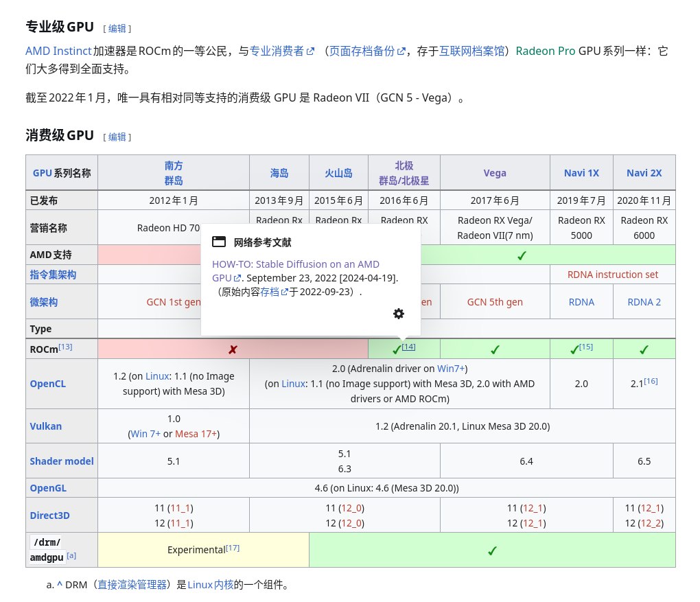
Task: Open the AMD Instinct article link
Action: (58, 51)
